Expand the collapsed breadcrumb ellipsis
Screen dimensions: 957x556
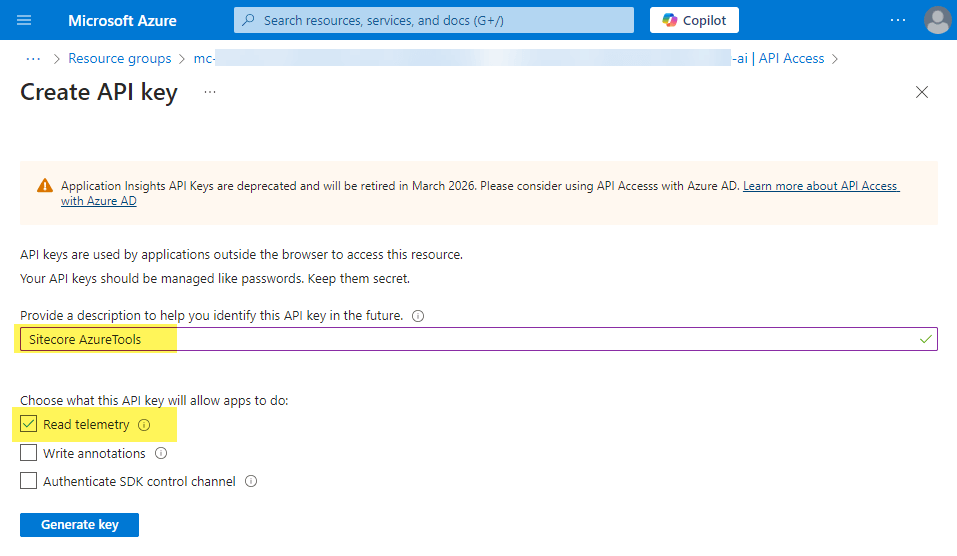click(x=33, y=58)
